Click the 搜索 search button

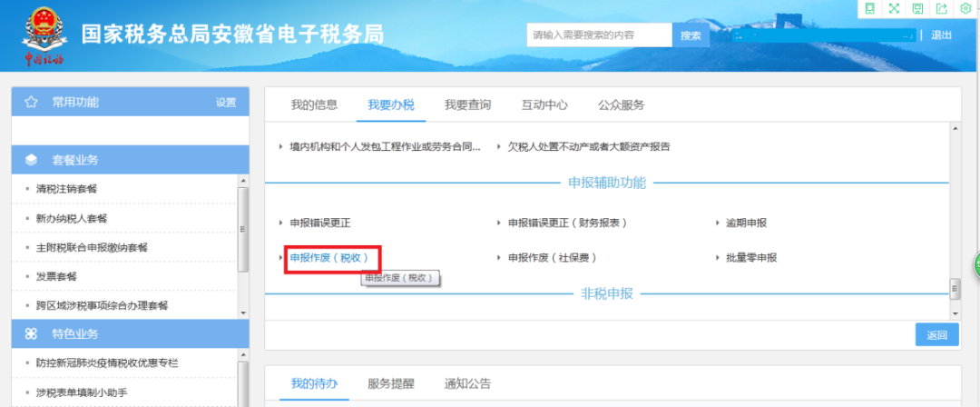tap(691, 35)
